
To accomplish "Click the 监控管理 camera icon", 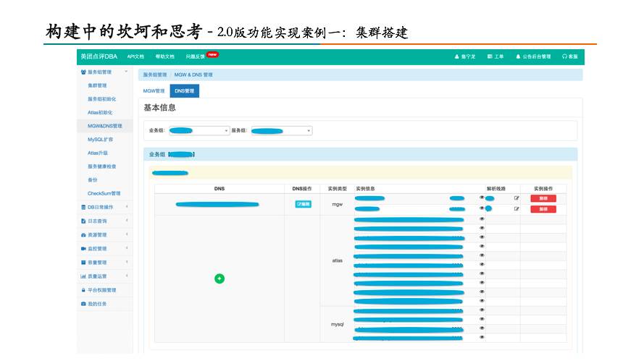I will pos(83,249).
